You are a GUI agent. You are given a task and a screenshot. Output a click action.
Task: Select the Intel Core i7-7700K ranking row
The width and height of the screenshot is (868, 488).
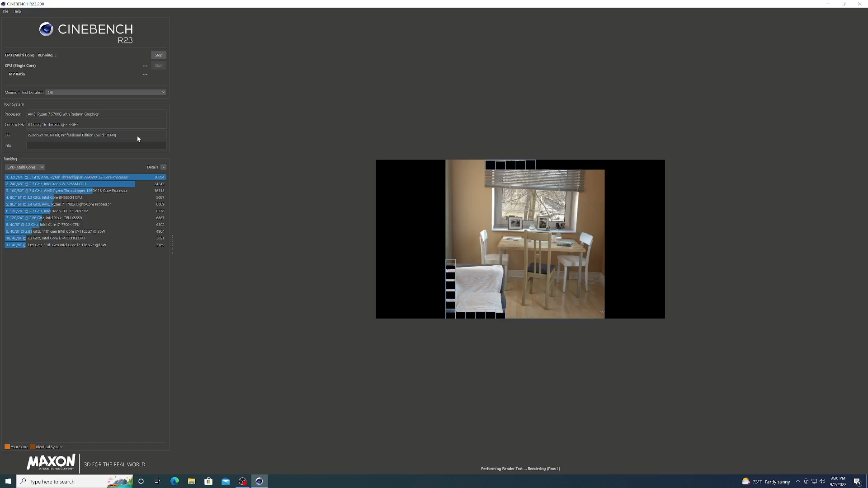click(85, 225)
